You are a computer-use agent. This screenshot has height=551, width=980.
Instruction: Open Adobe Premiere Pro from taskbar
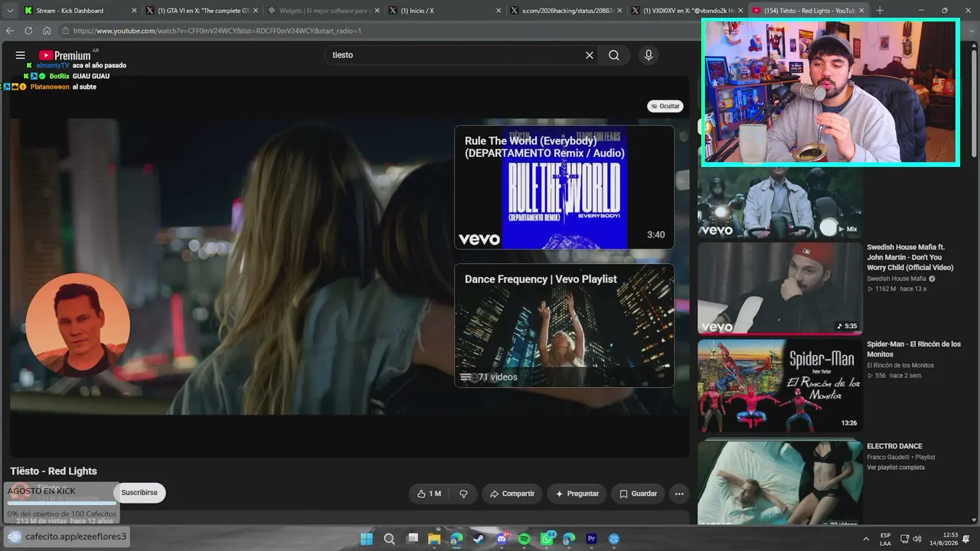click(591, 539)
